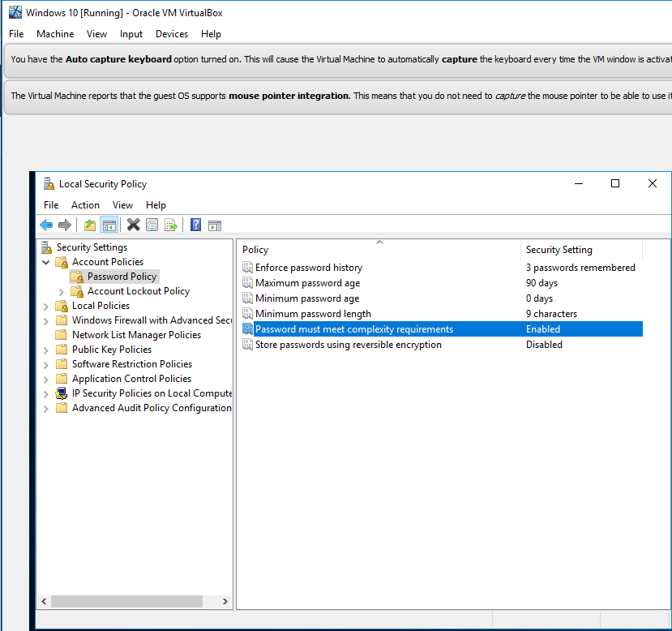This screenshot has height=631, width=672.
Task: Select the Software Restriction Policies tree item
Action: tap(132, 364)
